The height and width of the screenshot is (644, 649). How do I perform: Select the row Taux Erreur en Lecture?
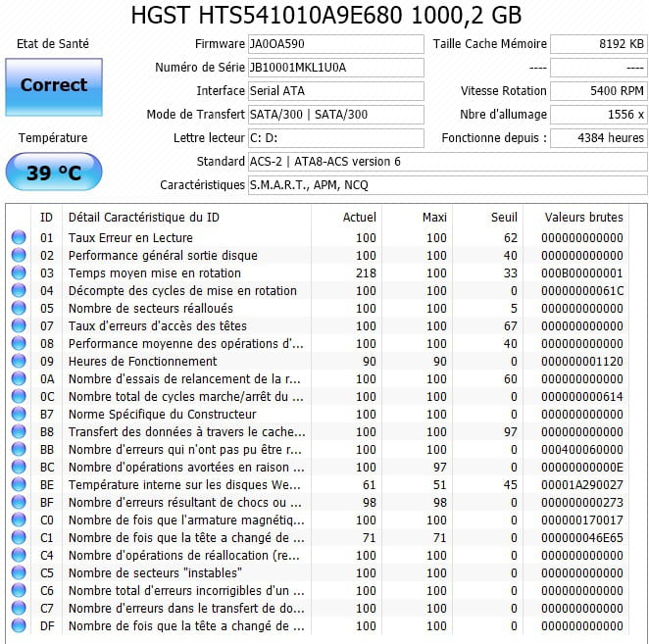point(318,237)
